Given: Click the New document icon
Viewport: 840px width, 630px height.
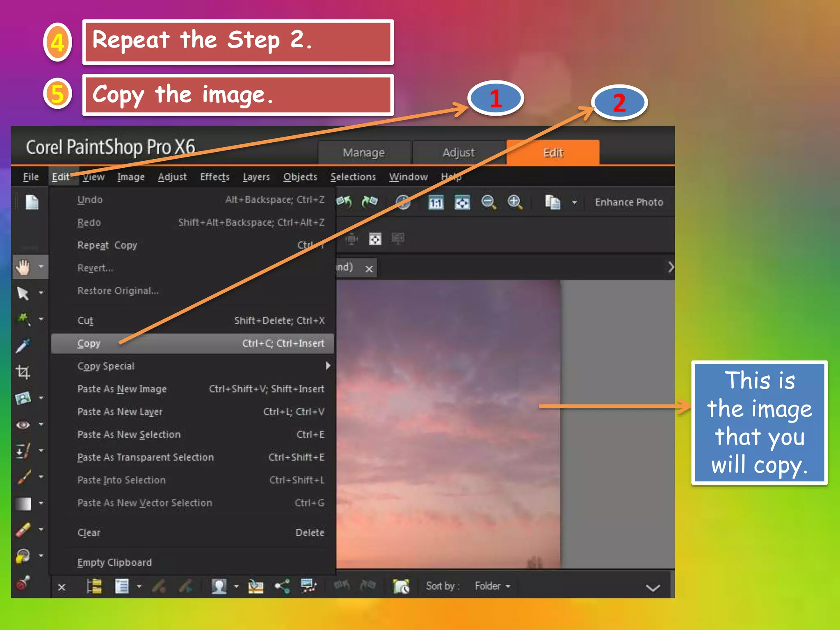Looking at the screenshot, I should [x=32, y=202].
